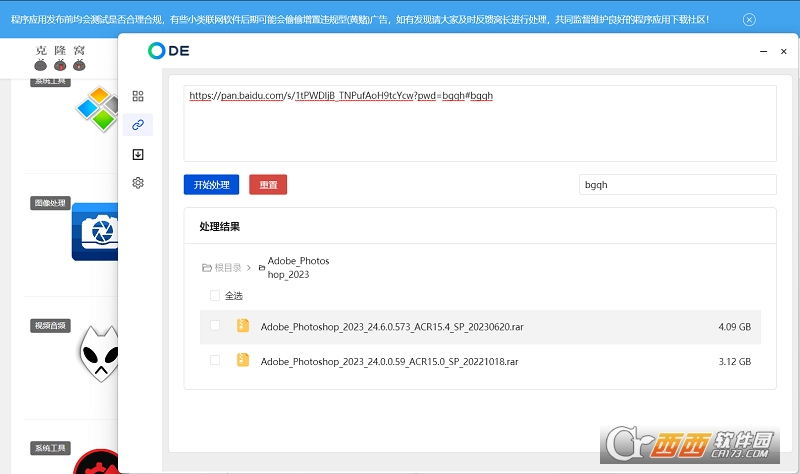The width and height of the screenshot is (800, 474).
Task: Click the Adobe_Photoshop_2023 breadcrumb folder
Action: [x=298, y=267]
